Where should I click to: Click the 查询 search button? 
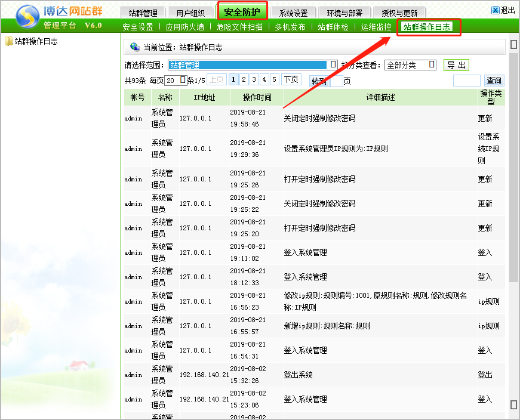[x=494, y=81]
